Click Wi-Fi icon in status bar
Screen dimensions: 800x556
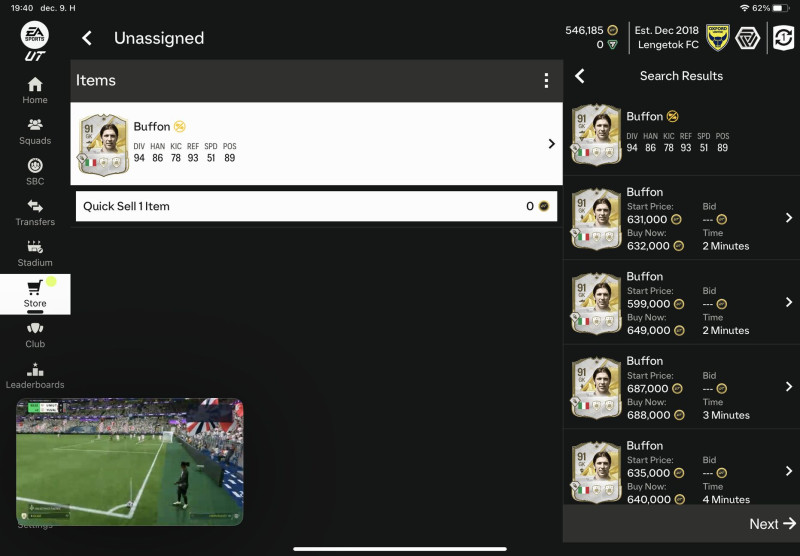(744, 8)
